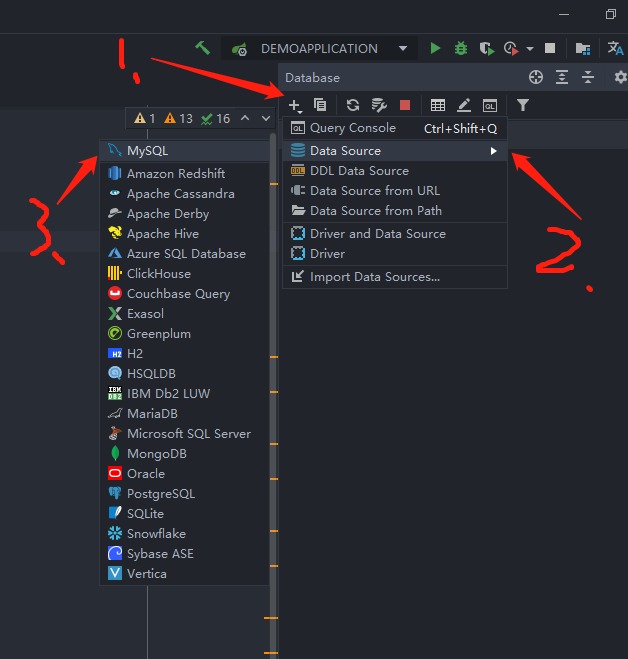Pick Apache Derby from the list
The width and height of the screenshot is (628, 659).
click(x=185, y=214)
